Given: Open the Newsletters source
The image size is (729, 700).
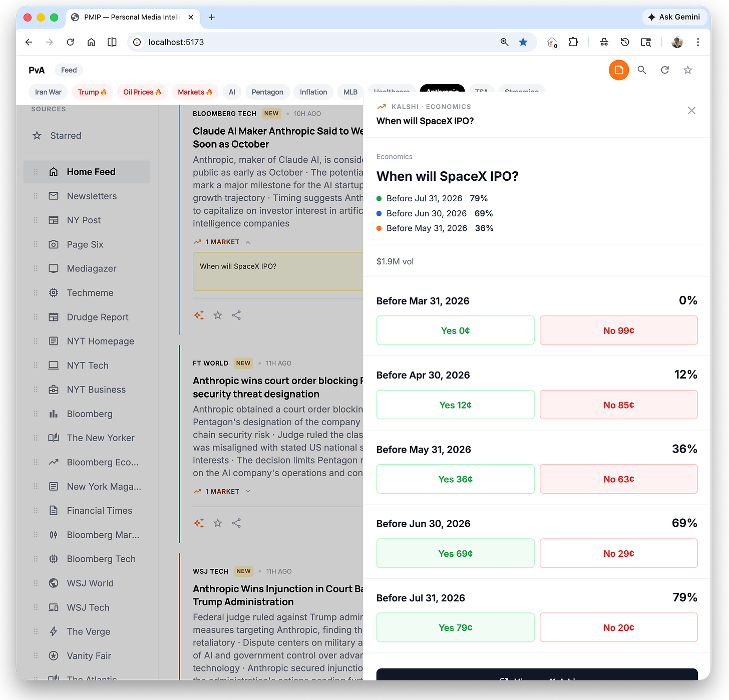Looking at the screenshot, I should pos(87,196).
